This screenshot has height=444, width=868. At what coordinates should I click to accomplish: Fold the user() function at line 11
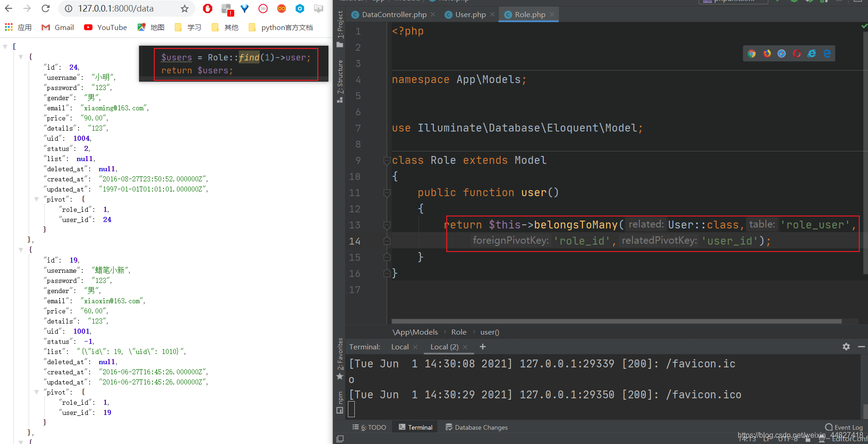coord(387,193)
